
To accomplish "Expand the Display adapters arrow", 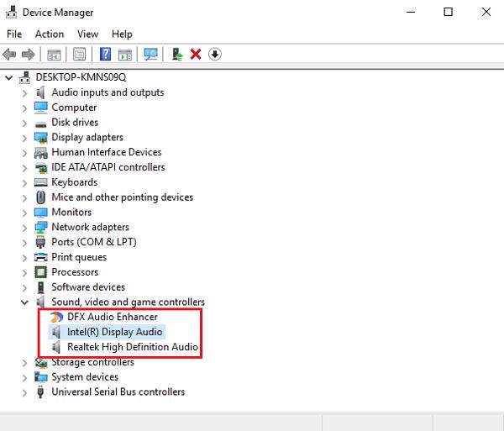I will coord(24,138).
